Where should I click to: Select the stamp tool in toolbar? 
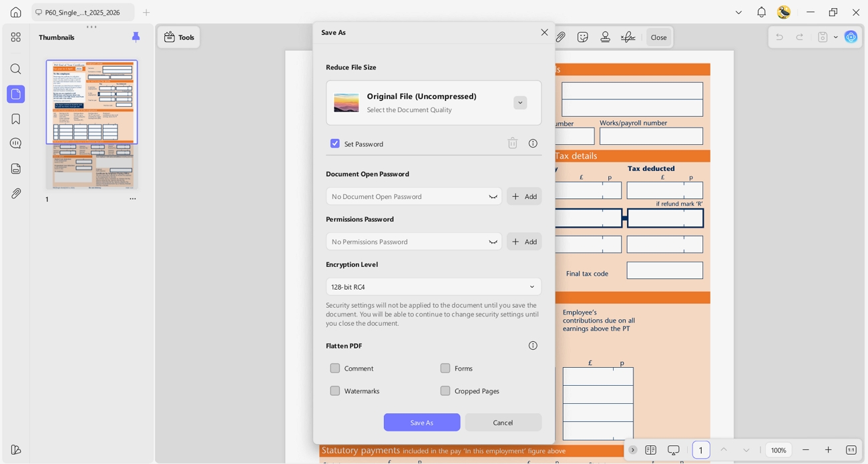click(x=606, y=37)
